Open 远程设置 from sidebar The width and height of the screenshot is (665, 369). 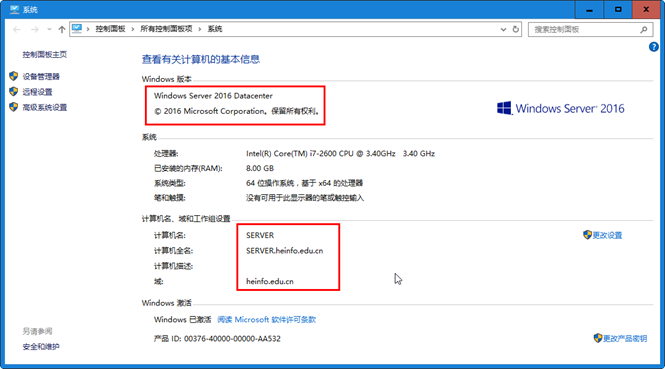[37, 92]
